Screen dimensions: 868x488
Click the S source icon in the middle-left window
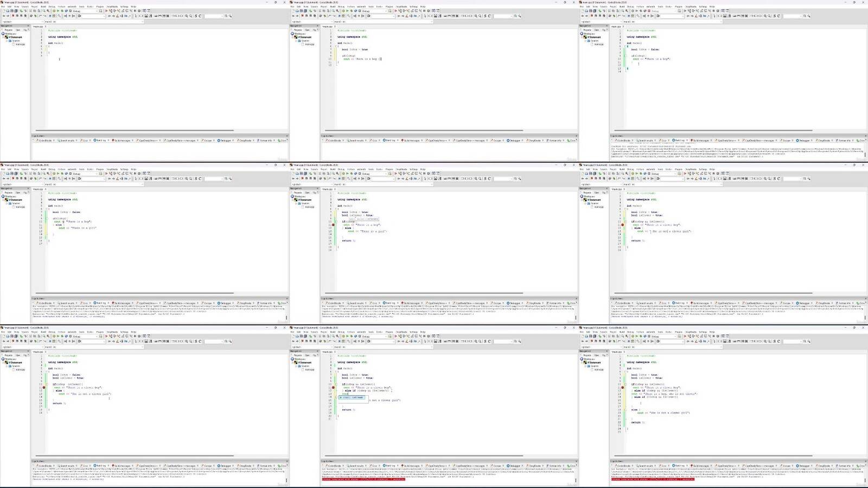coord(195,179)
